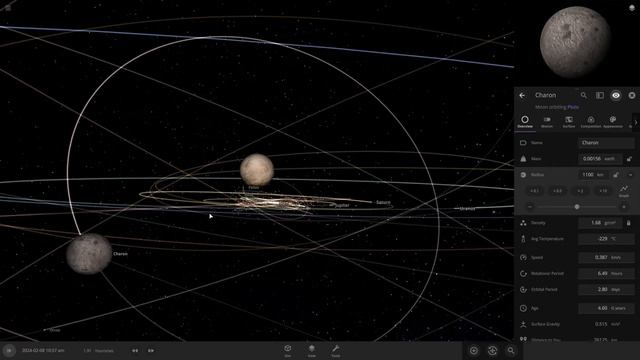Click the Rotational Period value field
The image size is (640, 360).
pos(607,273)
